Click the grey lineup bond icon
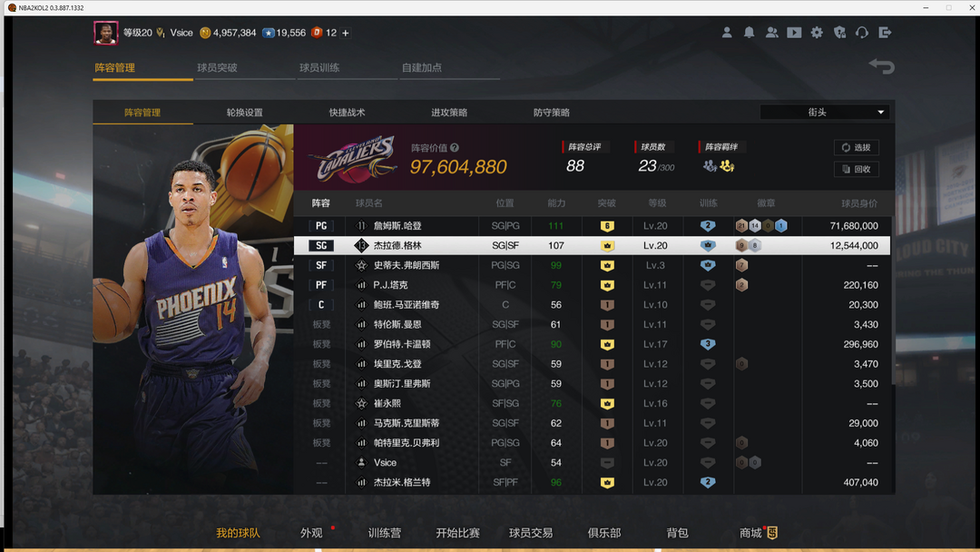Screen dimensions: 980x552 tap(710, 165)
